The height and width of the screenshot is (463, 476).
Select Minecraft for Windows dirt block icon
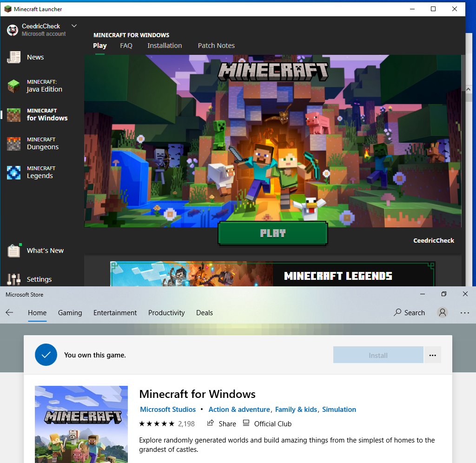click(13, 115)
